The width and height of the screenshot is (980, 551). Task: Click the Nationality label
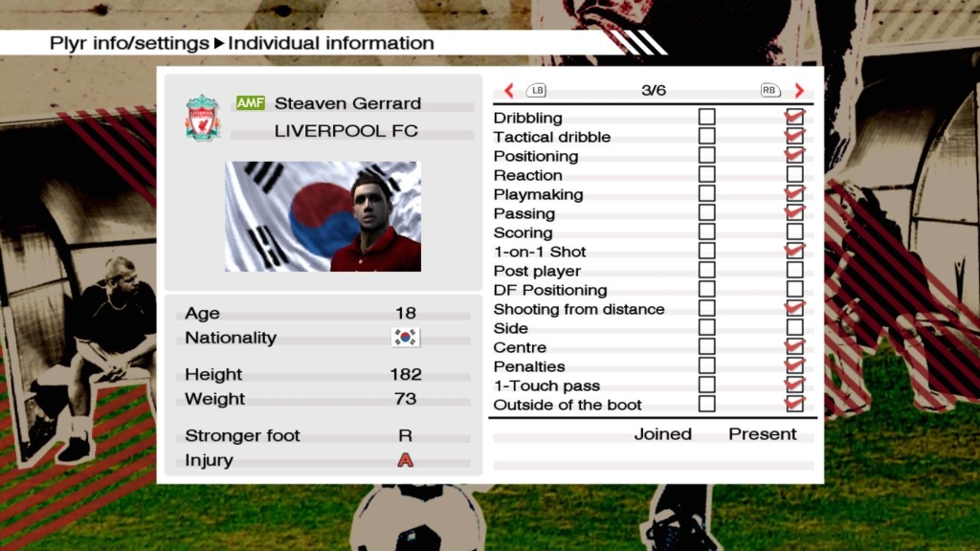click(x=231, y=338)
